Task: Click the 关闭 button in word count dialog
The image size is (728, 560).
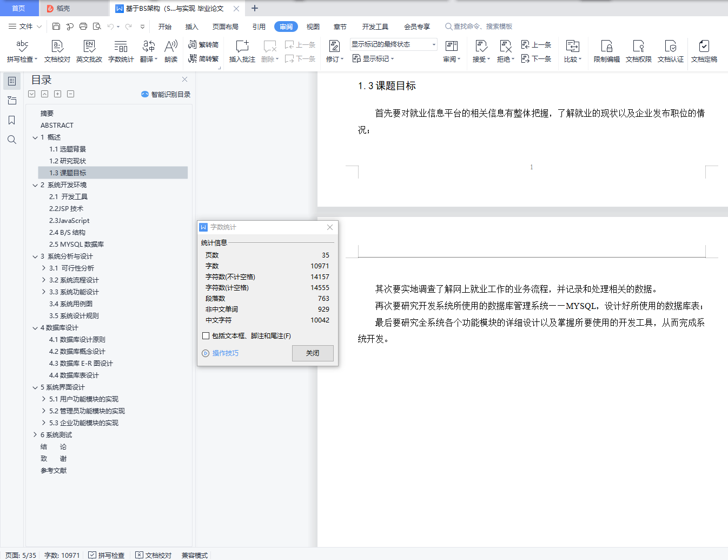Action: tap(313, 353)
